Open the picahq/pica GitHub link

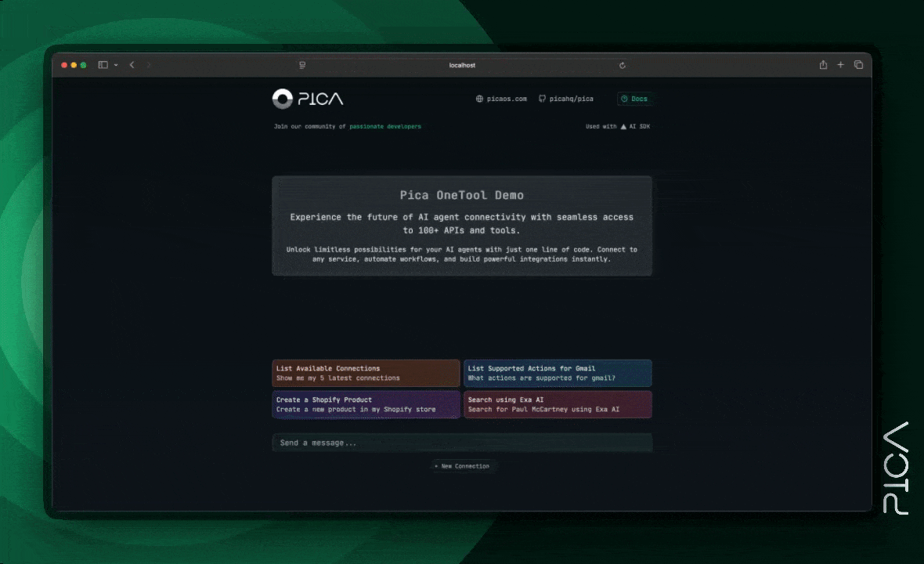tap(566, 99)
